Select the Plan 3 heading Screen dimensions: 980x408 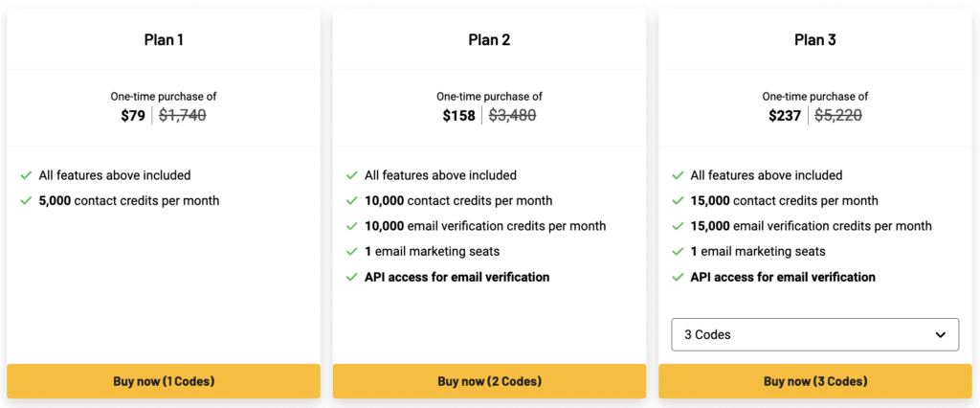click(x=815, y=40)
